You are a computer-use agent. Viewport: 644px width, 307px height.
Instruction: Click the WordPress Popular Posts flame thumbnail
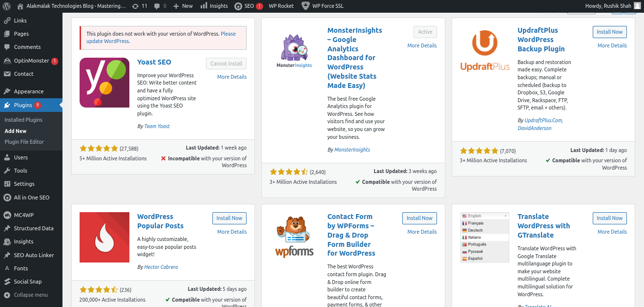[104, 238]
